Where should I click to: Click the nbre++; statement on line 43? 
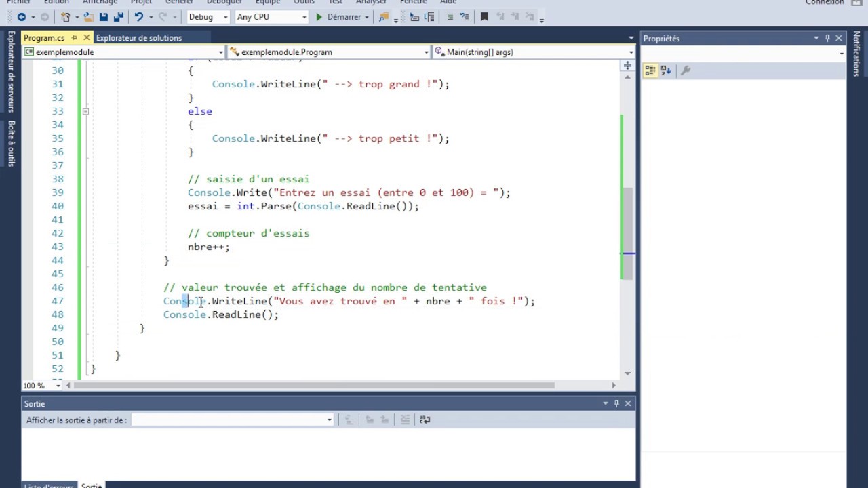click(209, 247)
